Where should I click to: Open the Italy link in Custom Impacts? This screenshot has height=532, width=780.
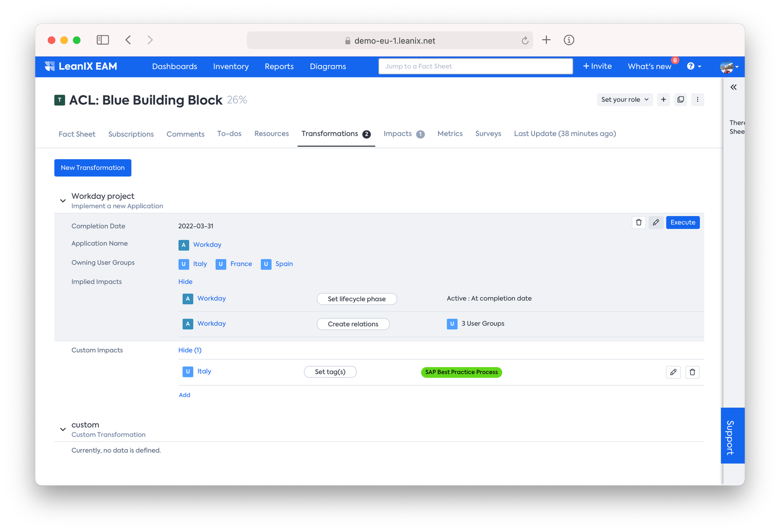point(204,371)
